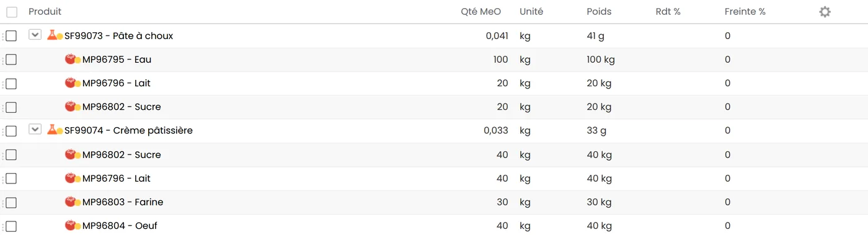Click the tomato icon of Sucre under Crème pâtissière
This screenshot has width=868, height=235.
click(70, 154)
